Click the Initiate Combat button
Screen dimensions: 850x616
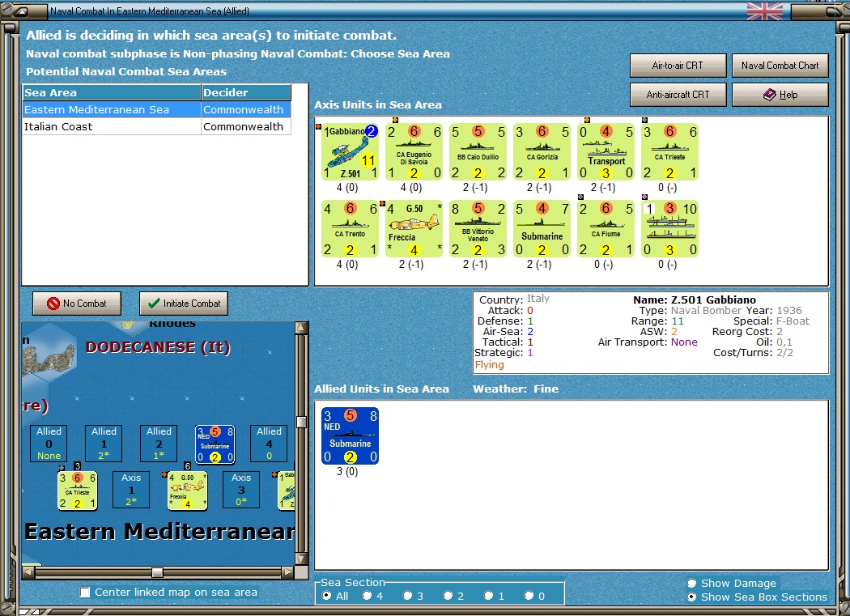pos(184,304)
